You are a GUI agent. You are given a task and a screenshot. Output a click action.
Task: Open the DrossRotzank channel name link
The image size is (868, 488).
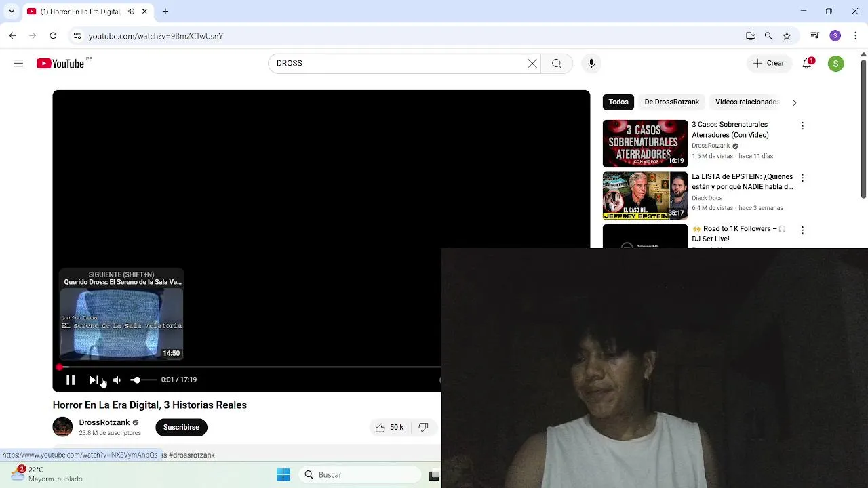[104, 422]
